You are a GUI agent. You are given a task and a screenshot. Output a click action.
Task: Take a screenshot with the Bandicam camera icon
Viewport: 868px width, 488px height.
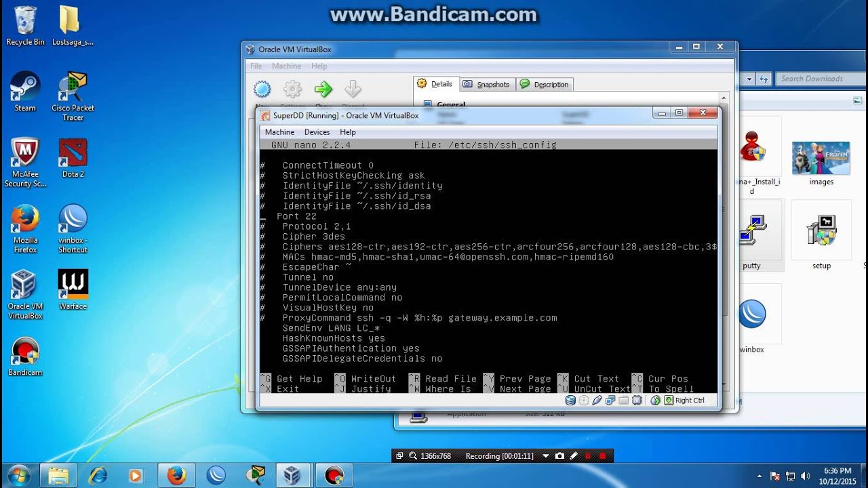559,456
